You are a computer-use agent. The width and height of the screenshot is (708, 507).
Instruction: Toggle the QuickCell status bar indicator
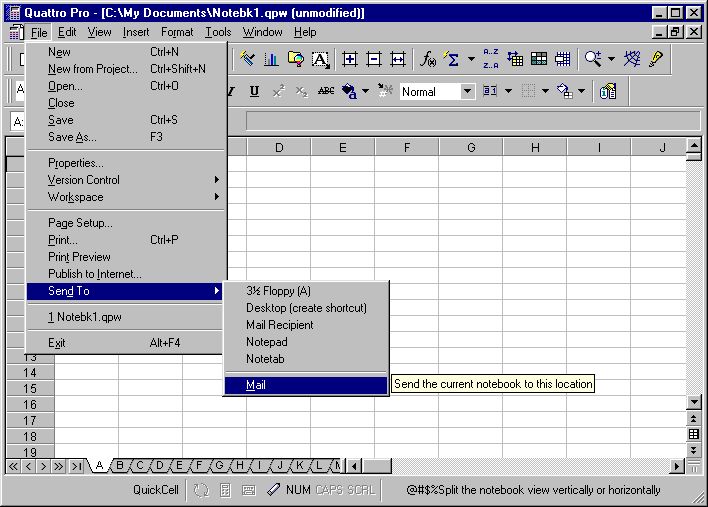point(156,490)
